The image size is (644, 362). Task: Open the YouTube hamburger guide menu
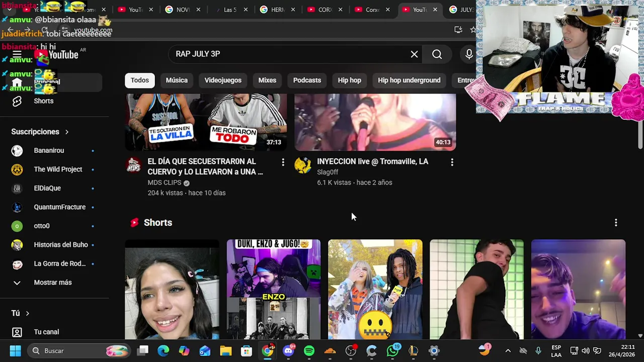pyautogui.click(x=17, y=54)
